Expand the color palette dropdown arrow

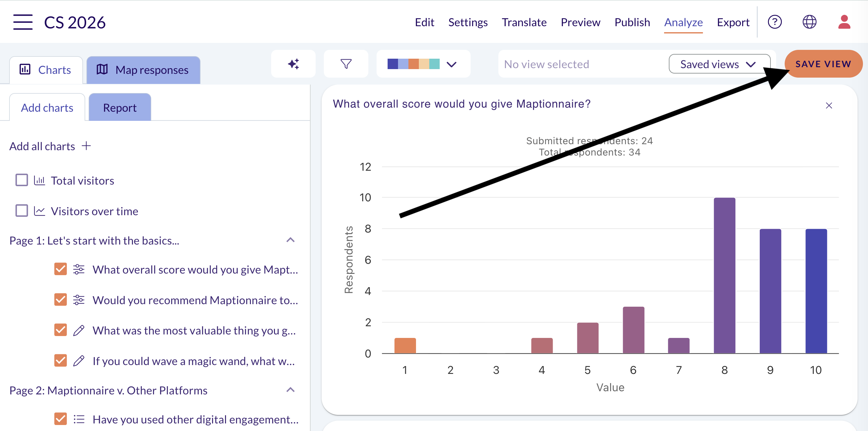pos(452,64)
